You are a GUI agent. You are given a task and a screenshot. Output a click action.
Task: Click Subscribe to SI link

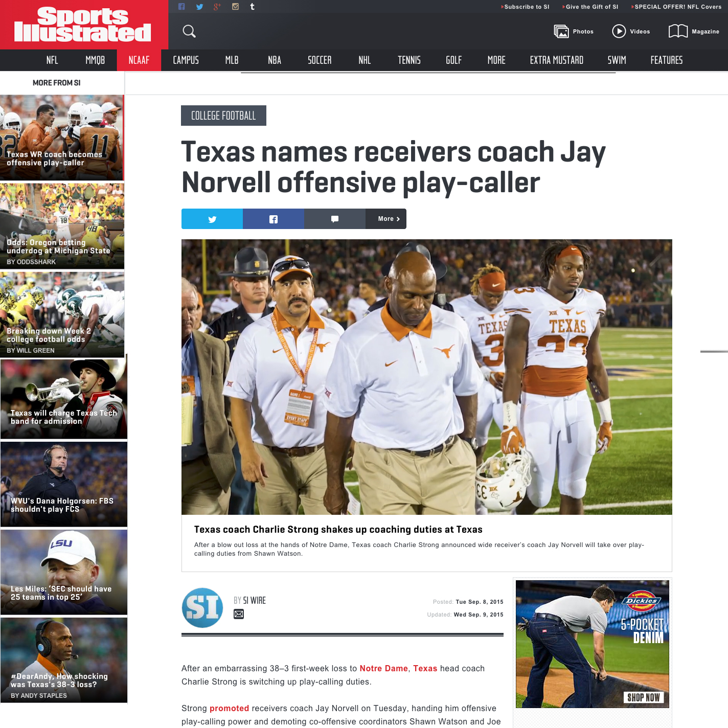tap(526, 7)
